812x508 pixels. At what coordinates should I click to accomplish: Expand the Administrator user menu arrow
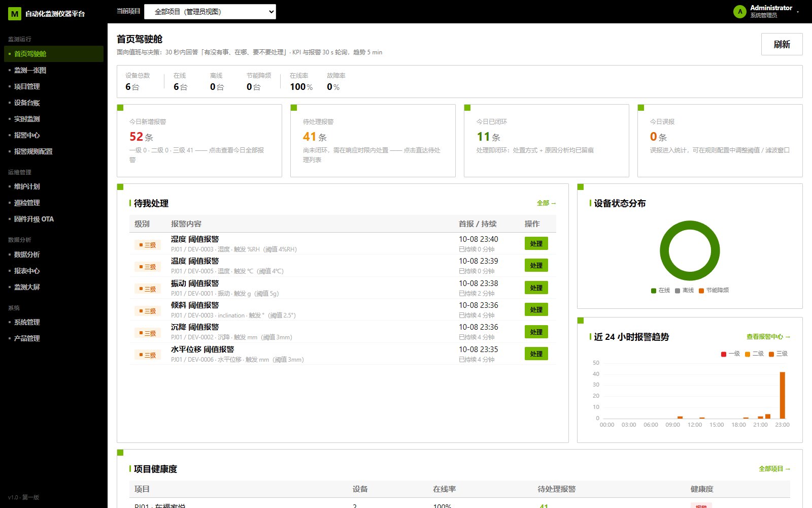798,12
